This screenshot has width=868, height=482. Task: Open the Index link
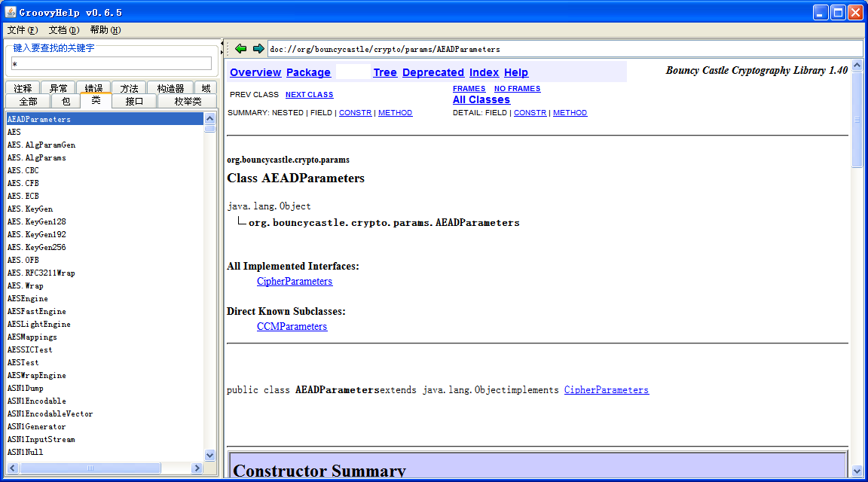484,72
